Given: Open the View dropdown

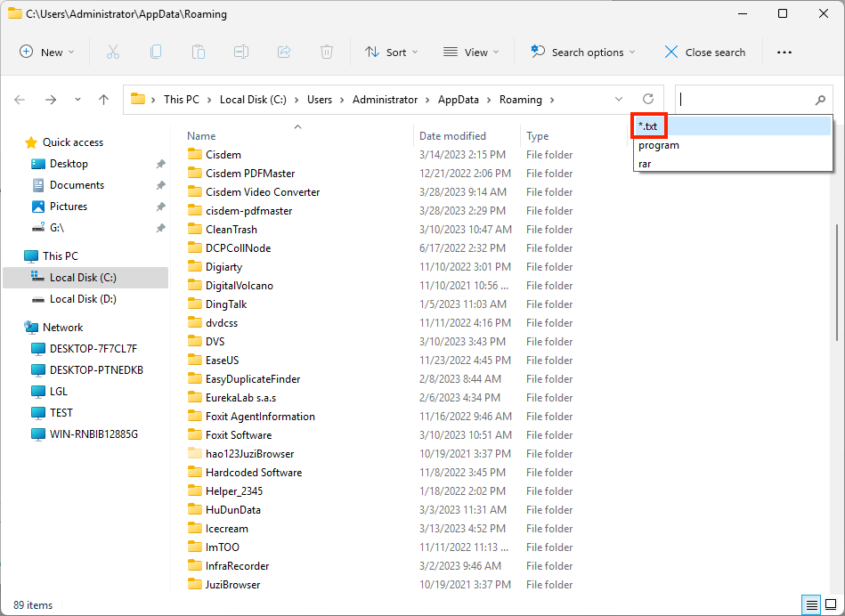Looking at the screenshot, I should (470, 52).
